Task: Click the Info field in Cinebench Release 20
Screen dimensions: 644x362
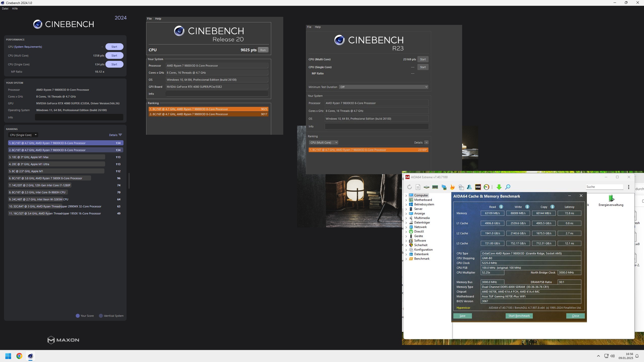Action: tap(217, 94)
